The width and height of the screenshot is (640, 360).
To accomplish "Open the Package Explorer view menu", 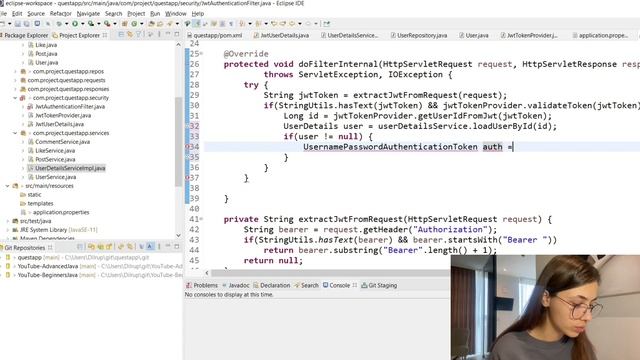I will pos(159,35).
